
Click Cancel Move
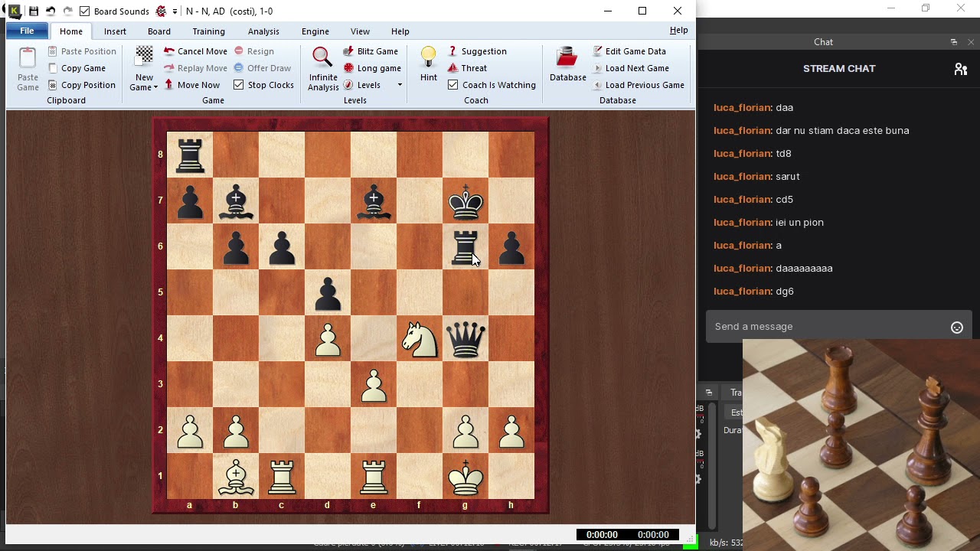[x=195, y=51]
